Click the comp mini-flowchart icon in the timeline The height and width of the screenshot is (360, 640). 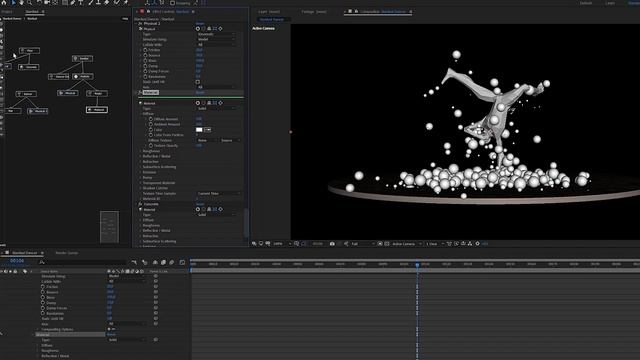134,262
